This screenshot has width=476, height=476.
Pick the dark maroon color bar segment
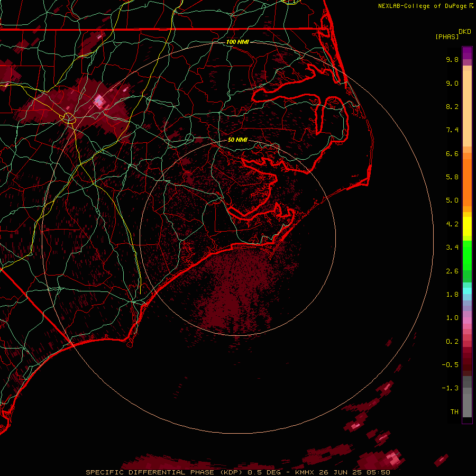[x=467, y=364]
